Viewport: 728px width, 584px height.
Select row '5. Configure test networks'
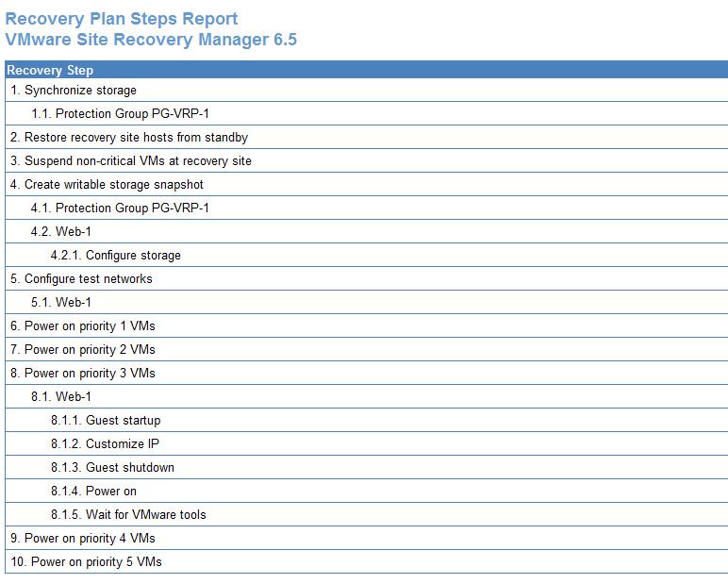pos(366,278)
